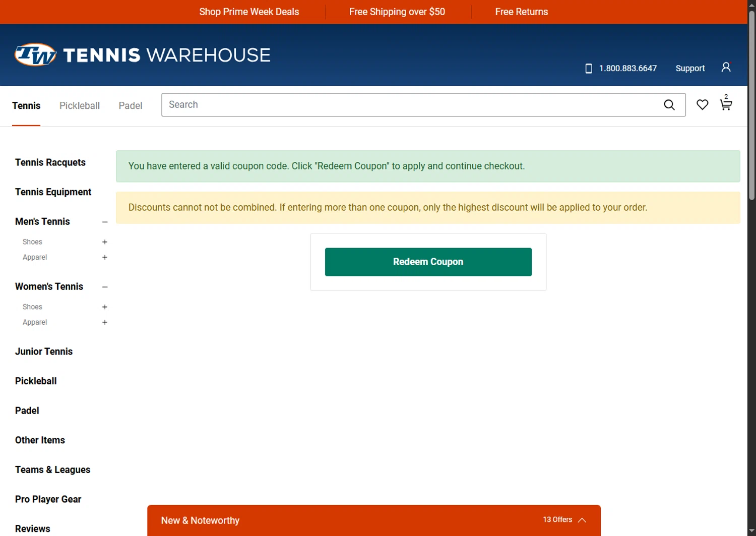Open Men's Apparel link in sidebar
Viewport: 756px width, 536px height.
(35, 257)
